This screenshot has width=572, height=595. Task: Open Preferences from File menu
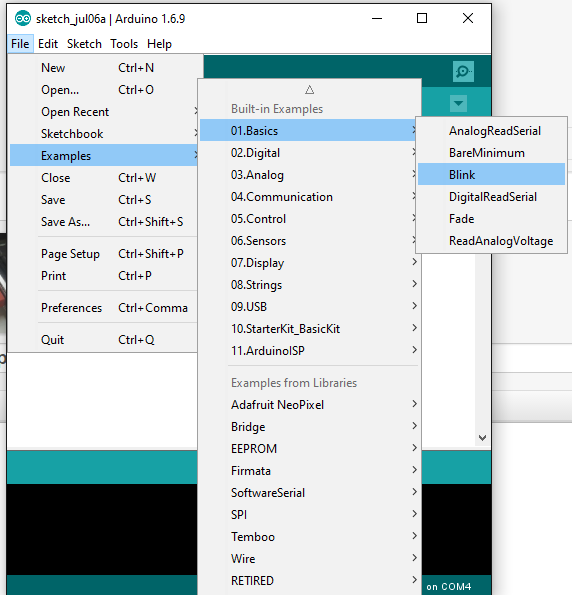tap(103, 308)
